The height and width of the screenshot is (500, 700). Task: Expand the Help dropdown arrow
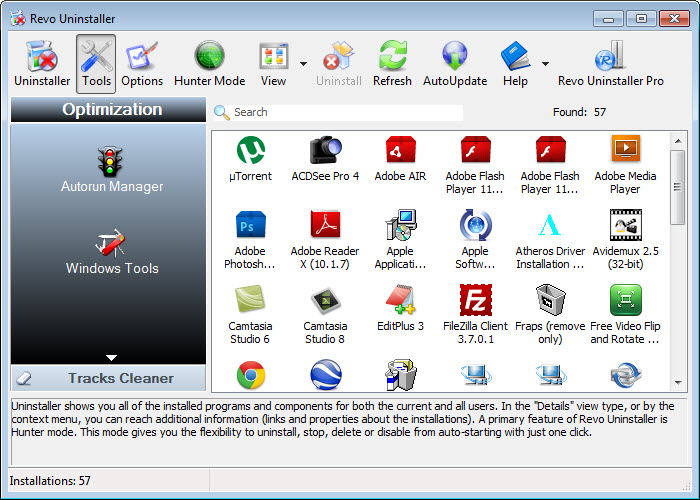[545, 63]
